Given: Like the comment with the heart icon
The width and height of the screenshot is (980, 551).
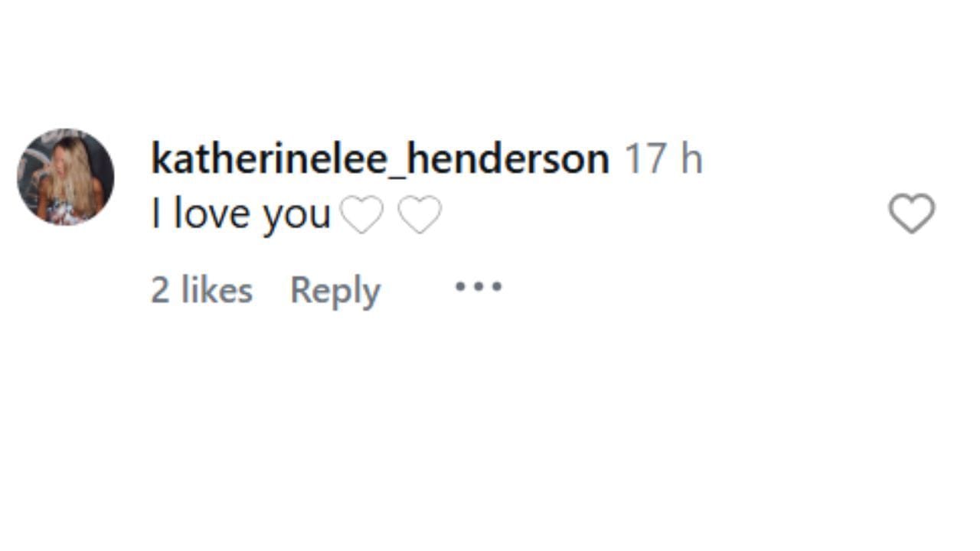Looking at the screenshot, I should click(911, 213).
